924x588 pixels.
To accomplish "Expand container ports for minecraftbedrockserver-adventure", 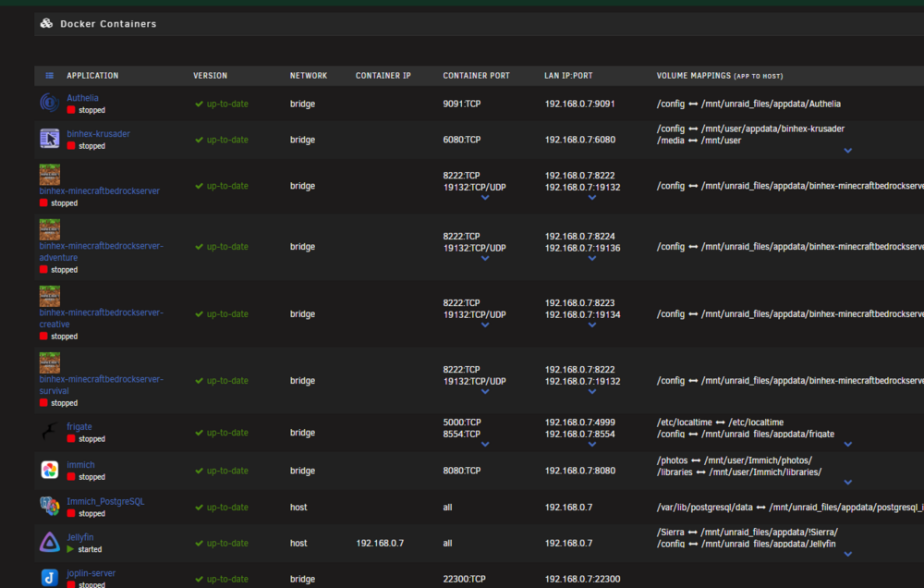I will click(485, 259).
